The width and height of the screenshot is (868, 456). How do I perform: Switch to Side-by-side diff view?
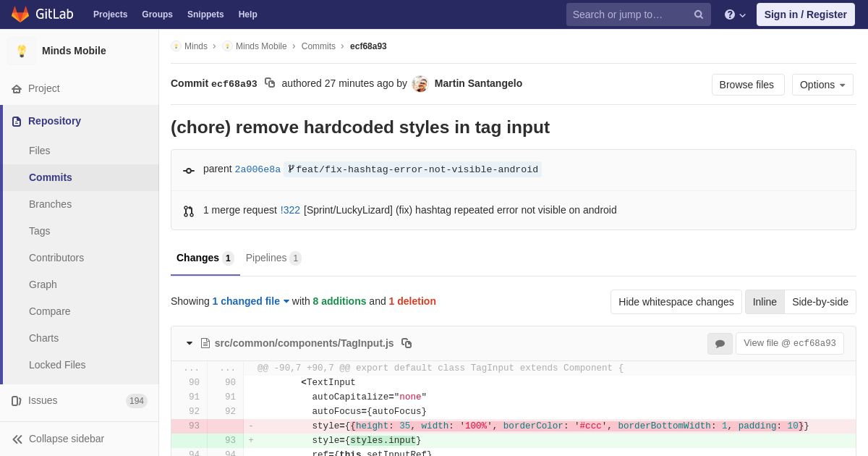[x=820, y=302]
